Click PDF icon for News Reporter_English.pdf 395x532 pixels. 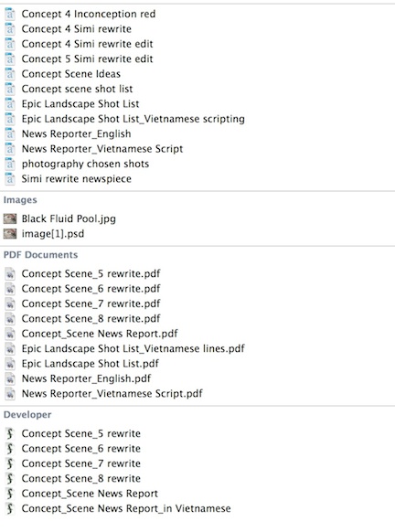pos(10,378)
